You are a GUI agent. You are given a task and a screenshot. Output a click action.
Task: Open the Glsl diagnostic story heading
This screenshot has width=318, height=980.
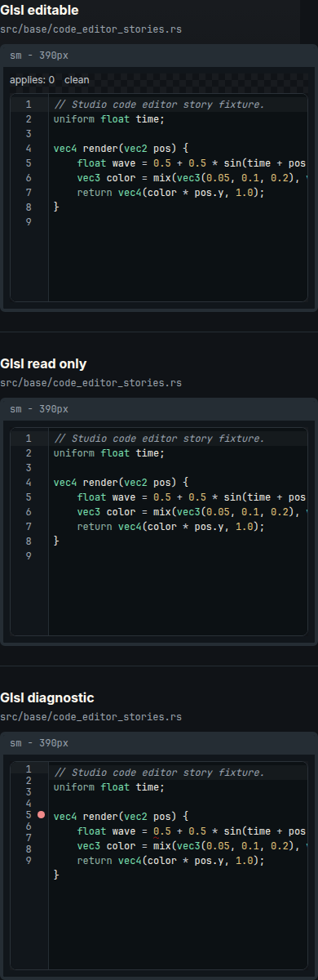pos(47,698)
